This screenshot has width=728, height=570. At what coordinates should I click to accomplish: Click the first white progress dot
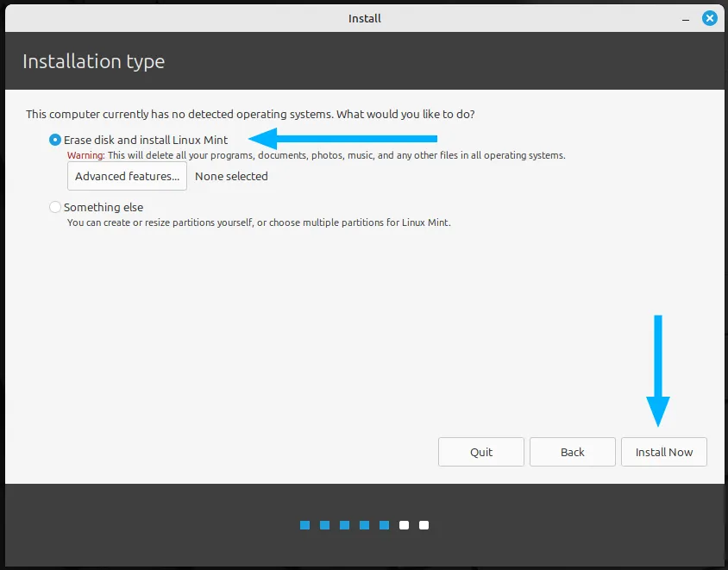[x=404, y=525]
